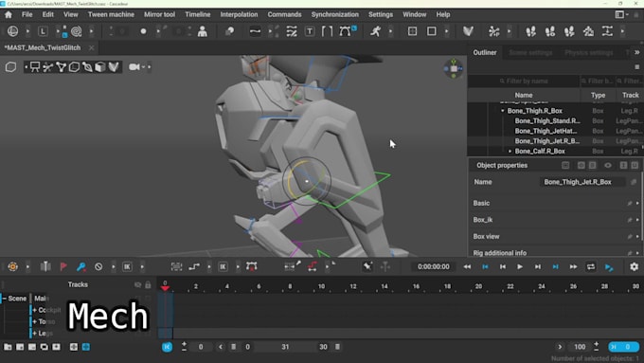This screenshot has width=644, height=363.
Task: Switch to the Scene settings tab
Action: [x=530, y=53]
